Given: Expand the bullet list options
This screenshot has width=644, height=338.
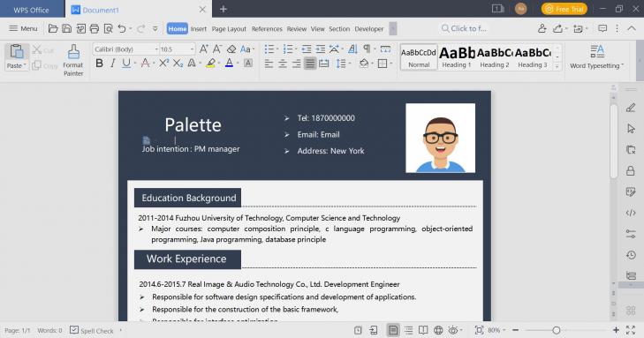Looking at the screenshot, I should 277,49.
